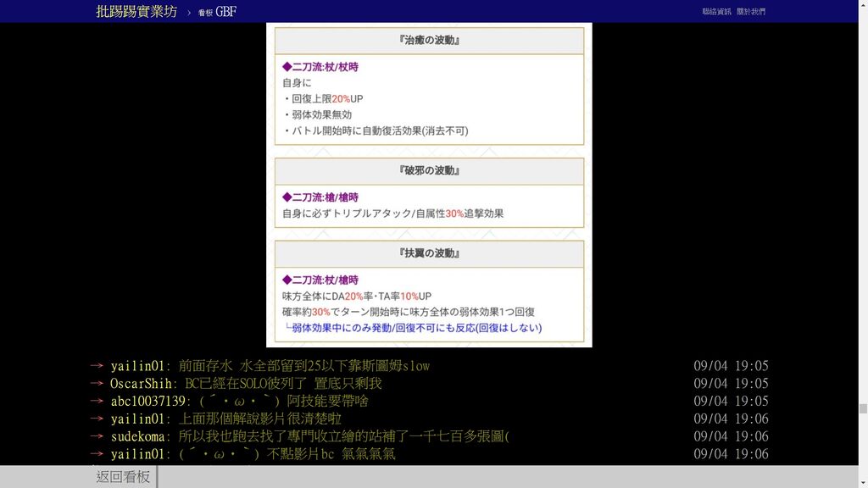Click yailin01's comment 前面存水
Screen dimensions: 868x488
click(x=304, y=366)
